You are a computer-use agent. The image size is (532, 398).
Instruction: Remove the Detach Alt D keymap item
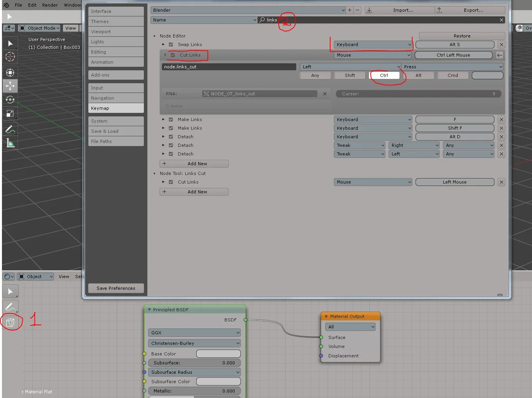[502, 137]
